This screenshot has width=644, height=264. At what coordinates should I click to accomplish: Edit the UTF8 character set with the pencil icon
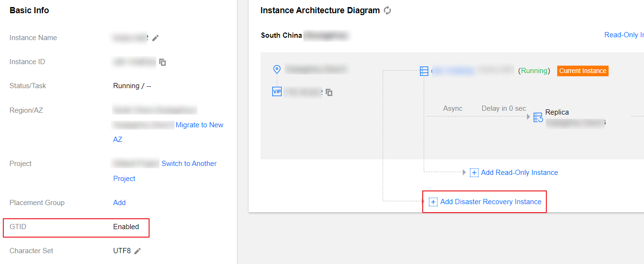point(137,251)
